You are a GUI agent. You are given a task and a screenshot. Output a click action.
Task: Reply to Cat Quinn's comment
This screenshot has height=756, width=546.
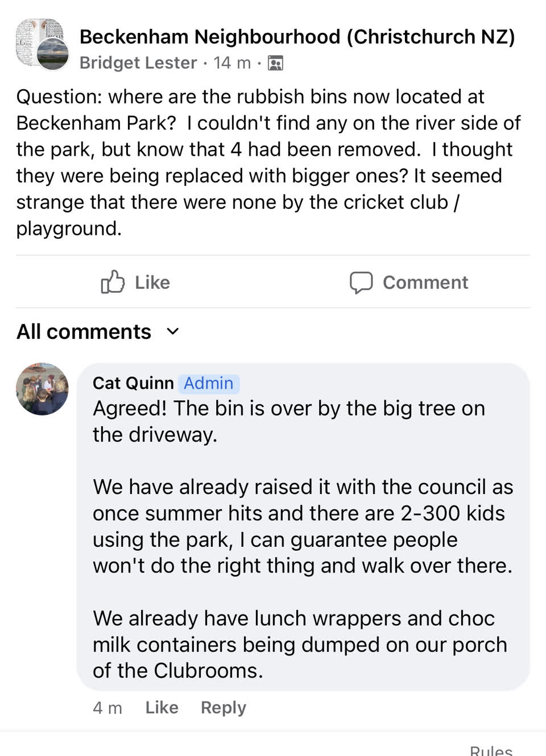(224, 708)
